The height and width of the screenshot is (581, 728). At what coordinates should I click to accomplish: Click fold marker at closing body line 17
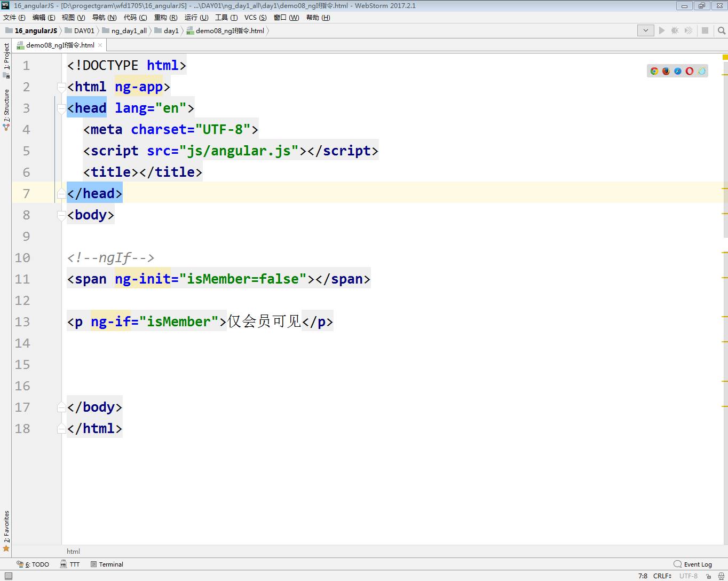[61, 407]
